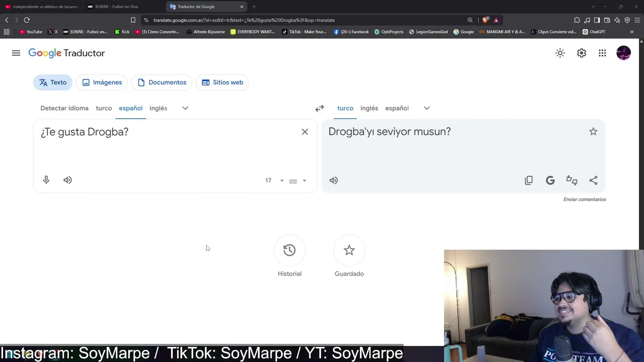Open the zoom magnifier in address bar
The width and height of the screenshot is (644, 362).
point(470,20)
